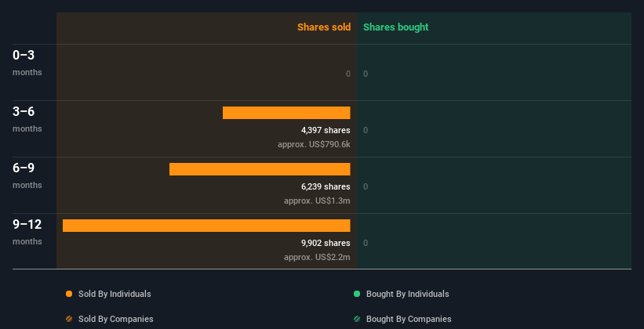Viewport: 644px width, 329px height.
Task: Toggle the Bought By Companies legend label
Action: pos(409,319)
